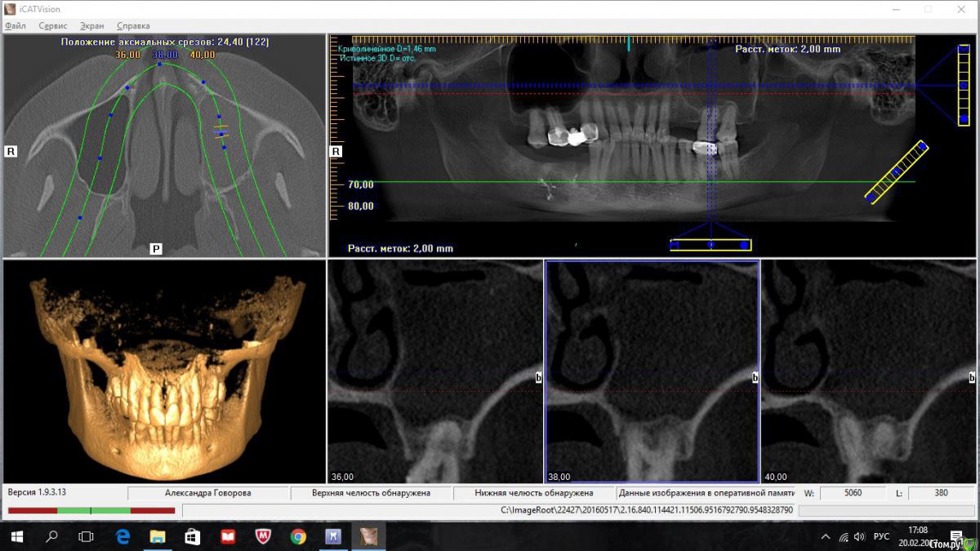Image resolution: width=980 pixels, height=551 pixels.
Task: Click the horizontal yellow slice-position widget
Action: pos(710,245)
